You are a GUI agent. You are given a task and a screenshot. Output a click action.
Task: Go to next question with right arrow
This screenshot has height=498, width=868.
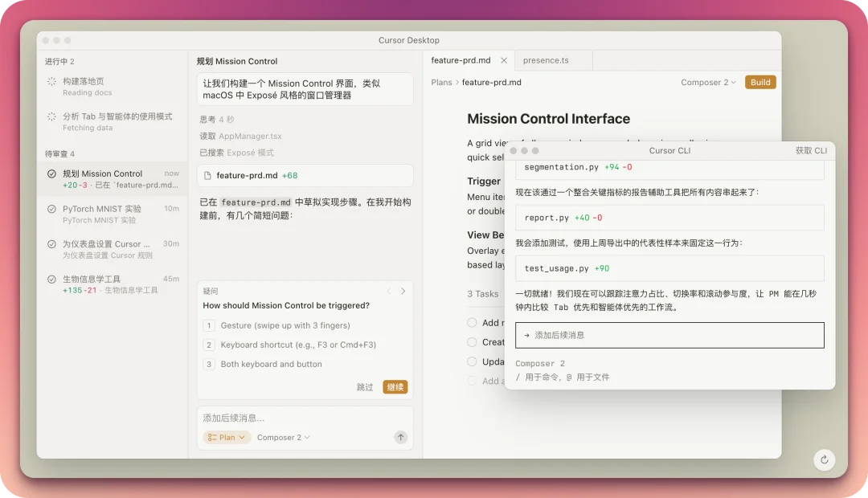coord(403,291)
